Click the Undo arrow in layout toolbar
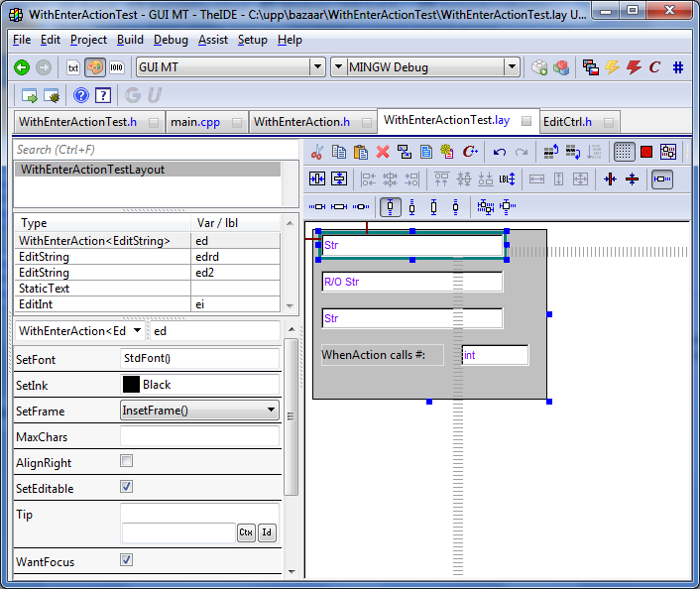This screenshot has height=589, width=700. (499, 152)
